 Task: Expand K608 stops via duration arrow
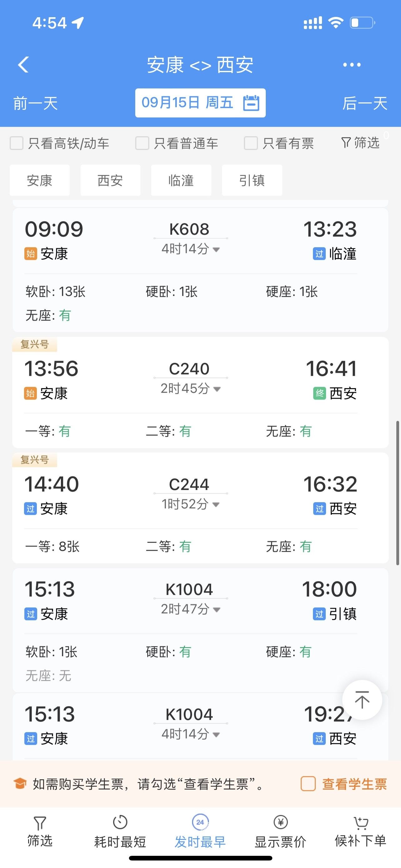point(216,250)
